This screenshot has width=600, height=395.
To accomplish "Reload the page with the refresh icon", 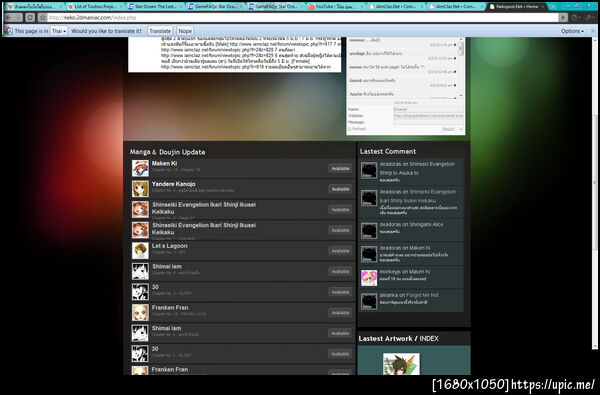I will (x=30, y=17).
